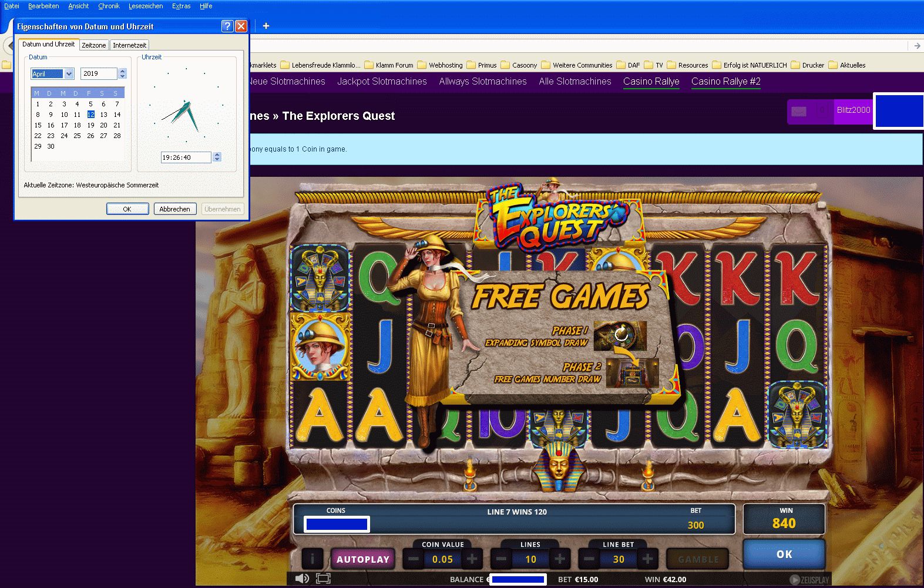Increase coin value with plus button
This screenshot has height=588, width=924.
(472, 559)
